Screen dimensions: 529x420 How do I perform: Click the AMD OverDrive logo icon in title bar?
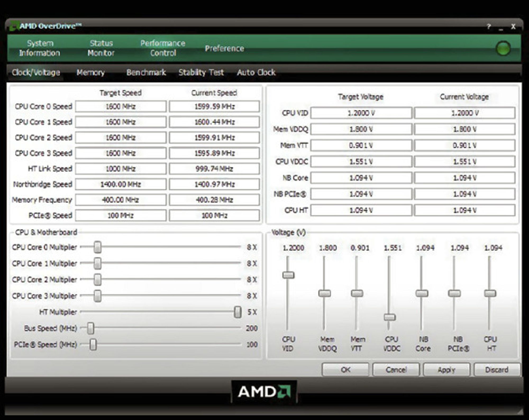(14, 26)
